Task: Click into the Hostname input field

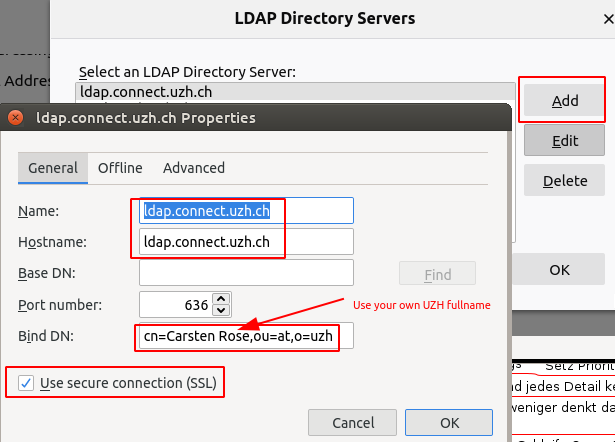Action: (x=246, y=242)
